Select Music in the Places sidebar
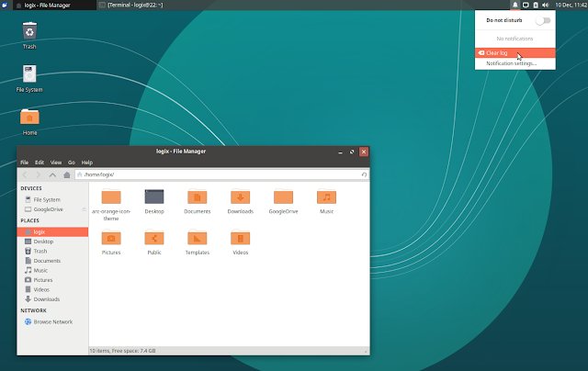Screen dimensions: 588x371 click(x=52, y=271)
